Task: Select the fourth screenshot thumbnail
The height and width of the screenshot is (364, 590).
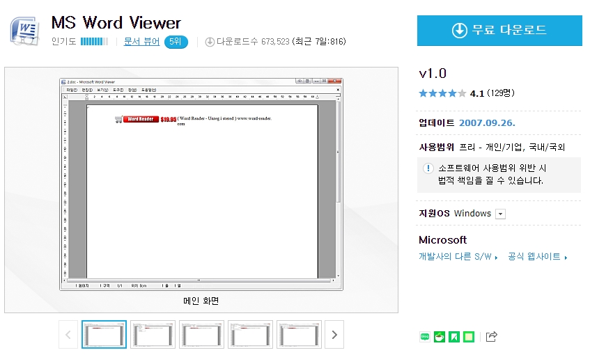Action: click(x=250, y=334)
